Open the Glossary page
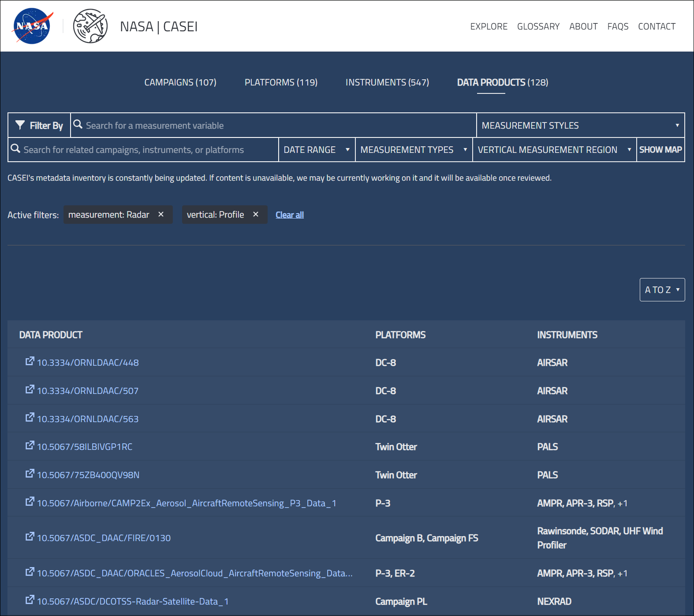Image resolution: width=694 pixels, height=616 pixels. (x=538, y=26)
